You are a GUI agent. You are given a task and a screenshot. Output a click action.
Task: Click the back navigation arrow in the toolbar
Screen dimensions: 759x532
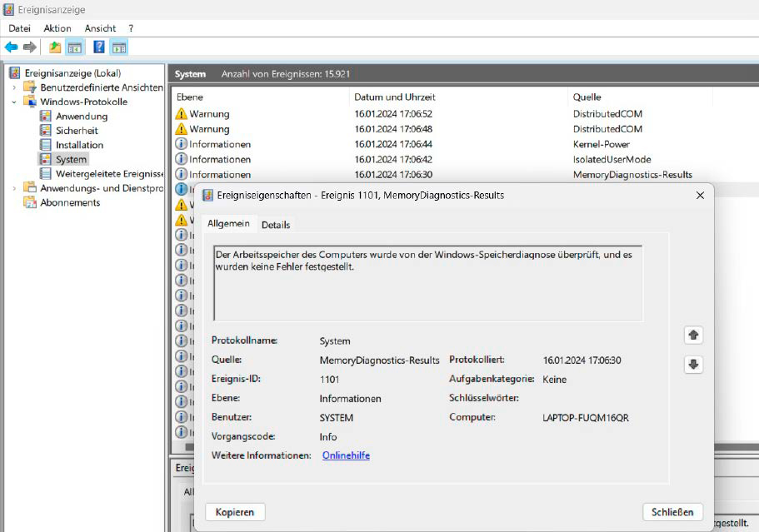[10, 47]
